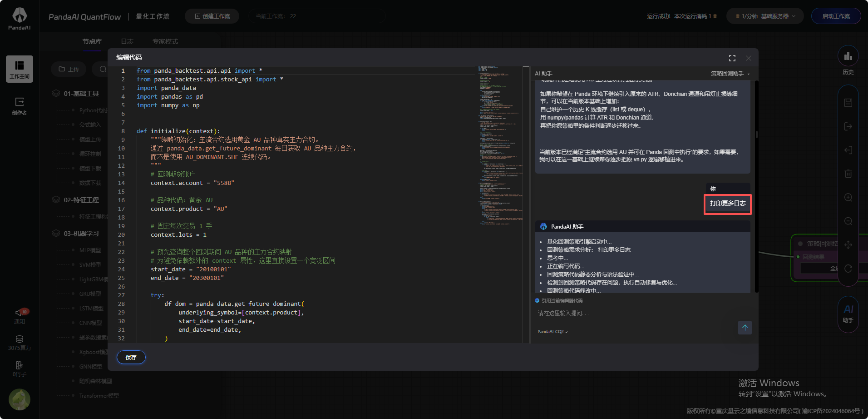
Task: Switch to the 节点库 tab
Action: pyautogui.click(x=92, y=41)
